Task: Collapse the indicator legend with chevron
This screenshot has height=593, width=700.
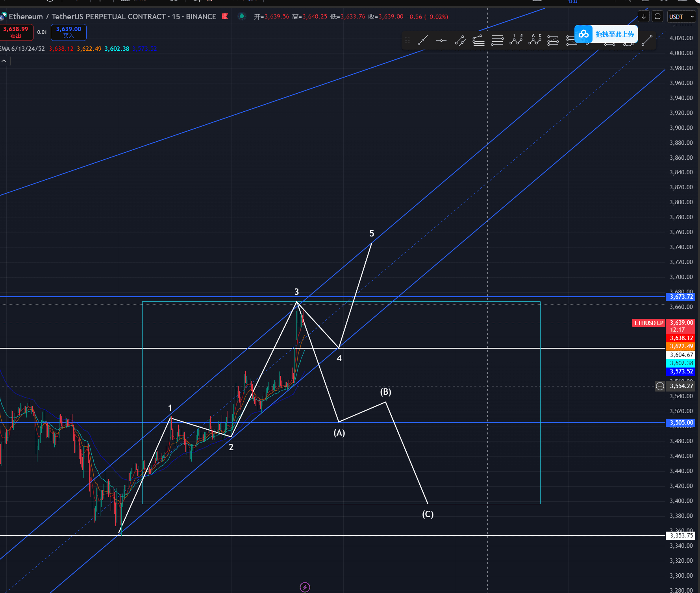Action: pos(4,61)
